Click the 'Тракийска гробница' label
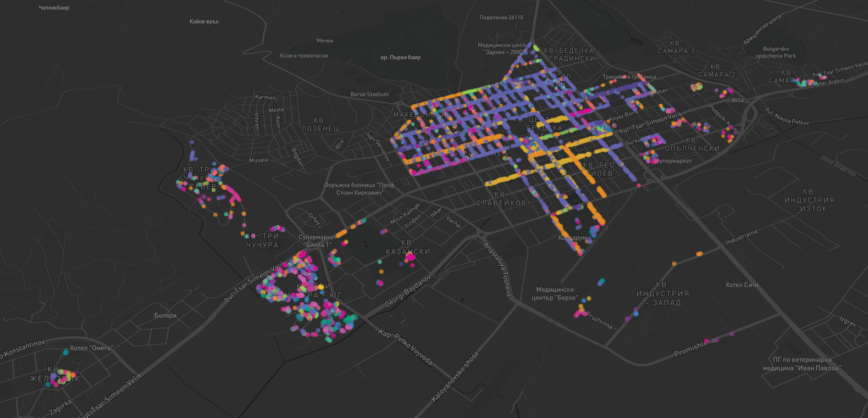Image resolution: width=868 pixels, height=418 pixels. click(629, 77)
